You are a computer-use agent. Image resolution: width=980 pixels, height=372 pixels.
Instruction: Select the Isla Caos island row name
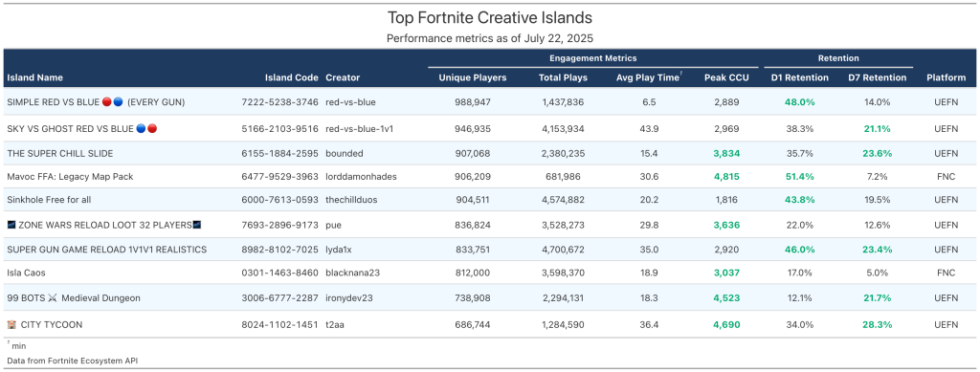pos(26,273)
